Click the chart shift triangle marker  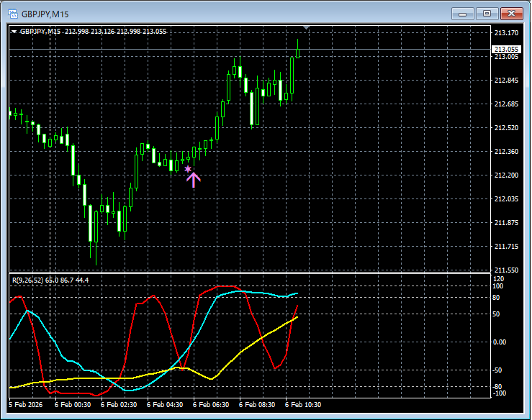coord(307,27)
